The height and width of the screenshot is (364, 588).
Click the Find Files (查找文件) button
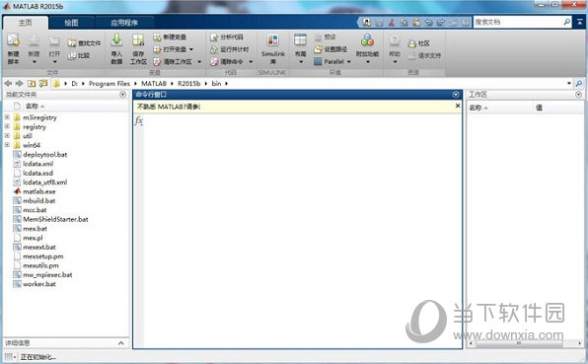point(85,43)
